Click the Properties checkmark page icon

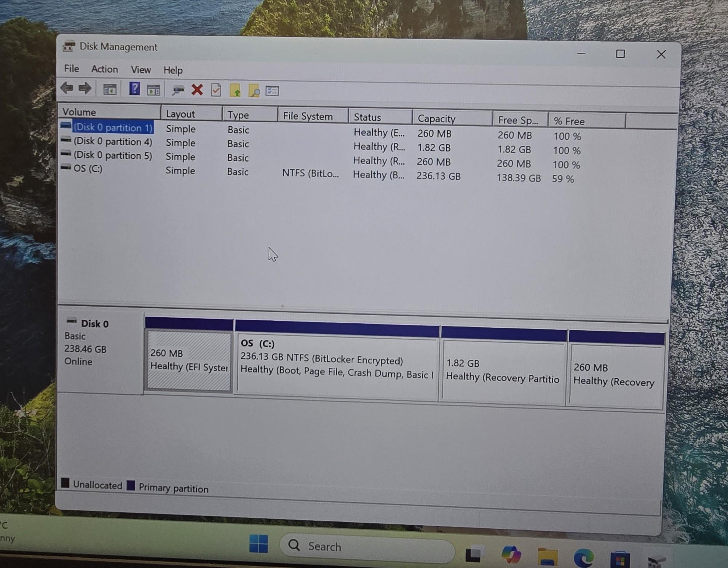216,90
